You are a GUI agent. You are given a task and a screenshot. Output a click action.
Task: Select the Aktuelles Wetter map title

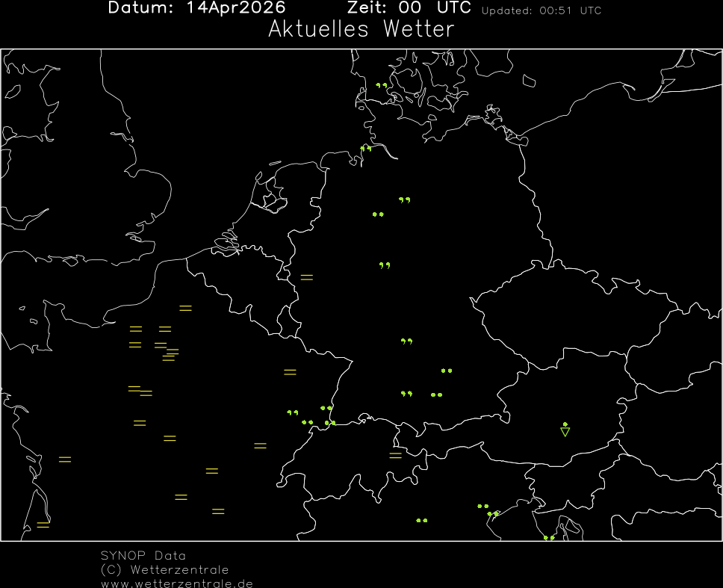coord(361,30)
